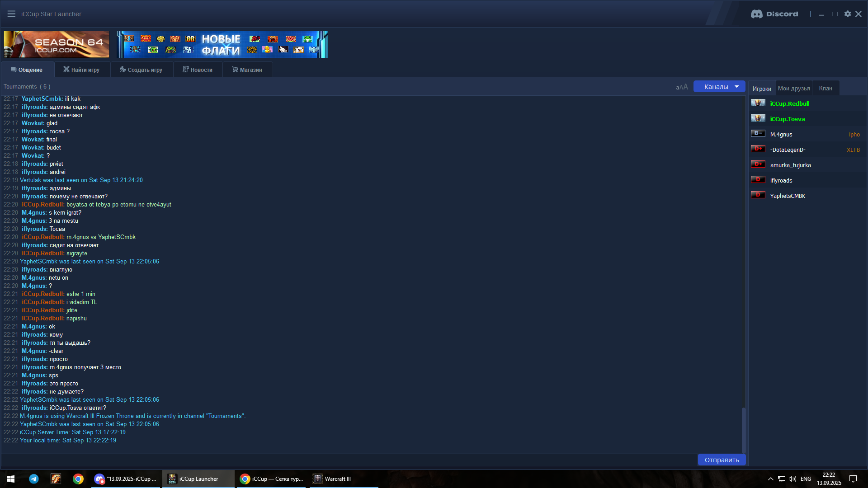Select player M.4gnus in player list
This screenshot has width=868, height=488.
tap(807, 134)
